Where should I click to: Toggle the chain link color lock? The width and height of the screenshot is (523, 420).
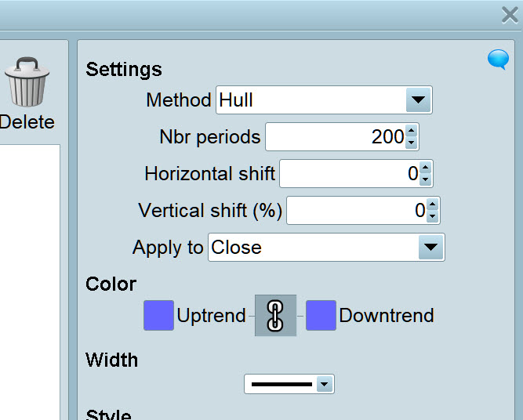(x=275, y=316)
